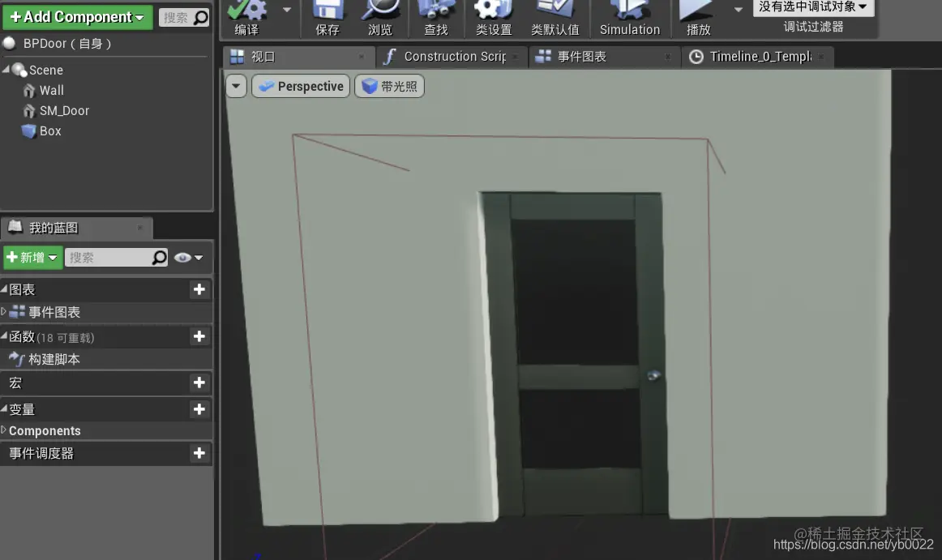Select BPDoor (自身) root entry

coord(66,43)
